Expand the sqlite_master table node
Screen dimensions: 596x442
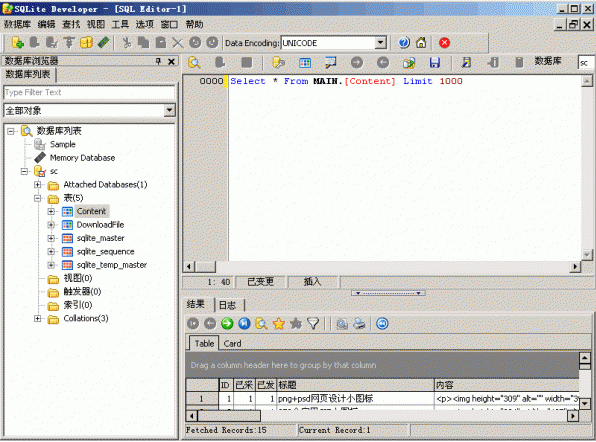(51, 238)
